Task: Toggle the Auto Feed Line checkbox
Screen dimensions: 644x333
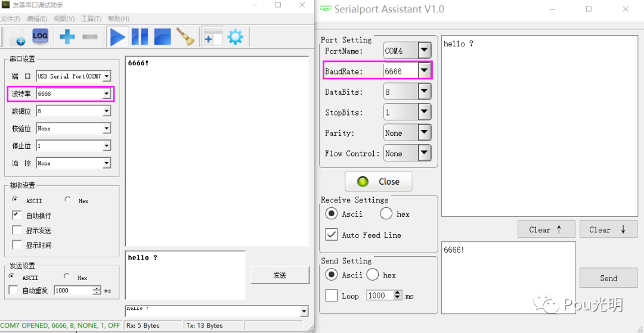Action: [x=331, y=235]
